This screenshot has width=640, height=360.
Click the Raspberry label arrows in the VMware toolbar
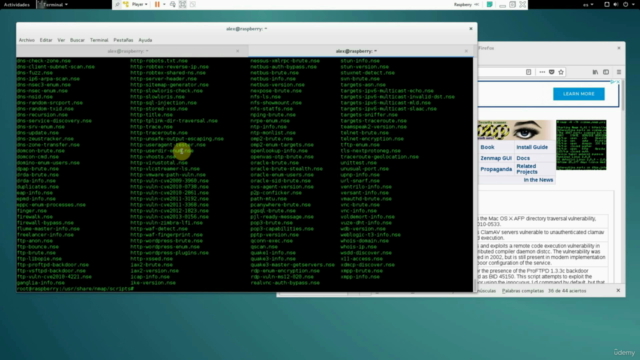[x=476, y=4]
